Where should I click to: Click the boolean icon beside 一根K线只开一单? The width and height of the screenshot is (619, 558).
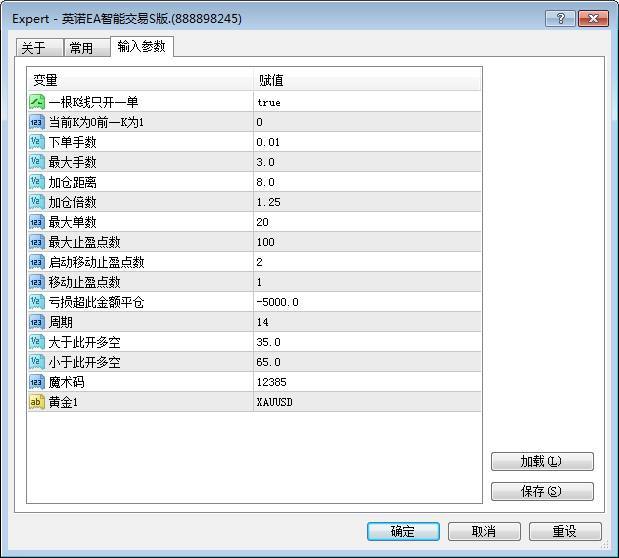point(37,102)
